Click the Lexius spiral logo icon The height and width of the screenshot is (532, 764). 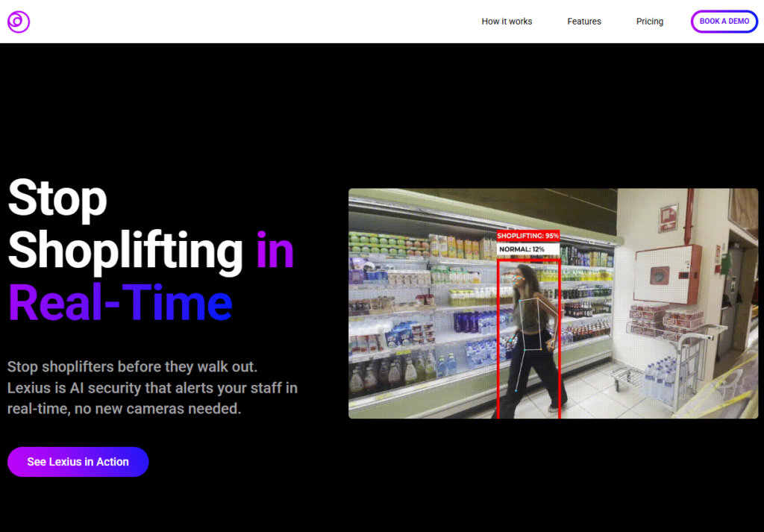[x=19, y=22]
